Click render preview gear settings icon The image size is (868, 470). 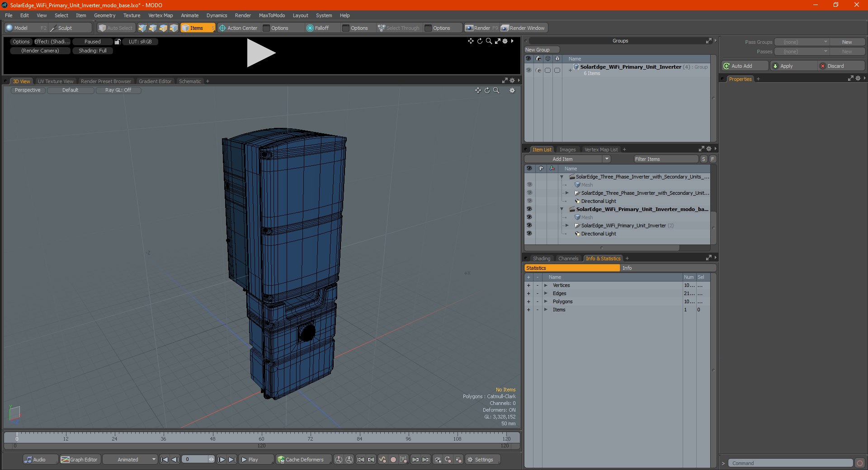505,41
